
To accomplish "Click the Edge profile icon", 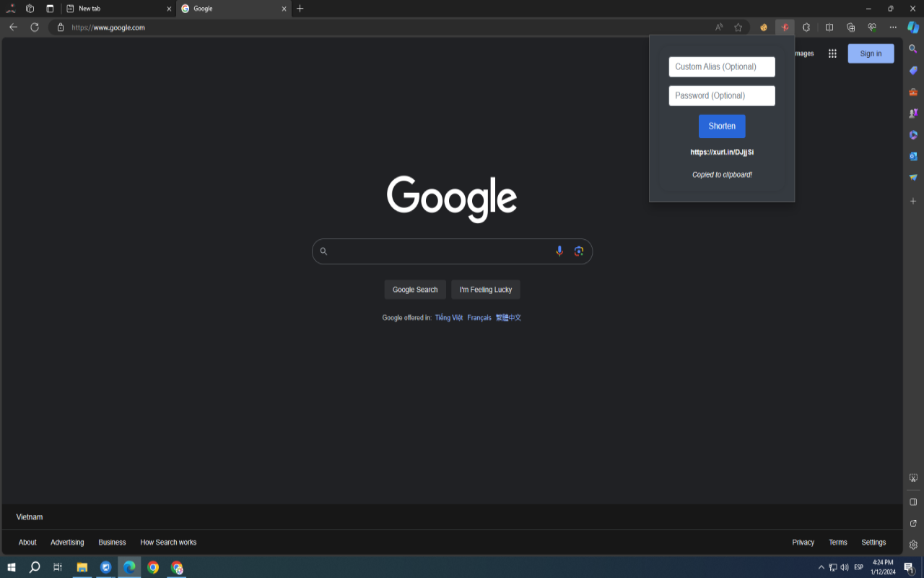I will coord(11,9).
